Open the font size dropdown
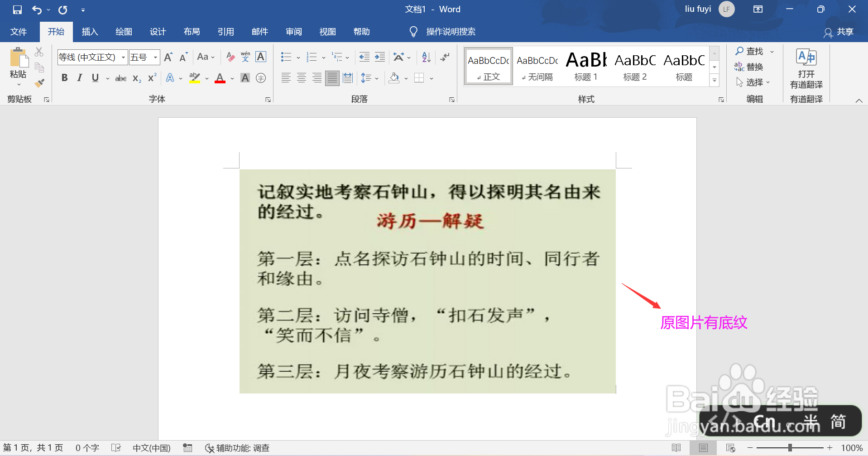This screenshot has width=868, height=456. click(x=154, y=57)
